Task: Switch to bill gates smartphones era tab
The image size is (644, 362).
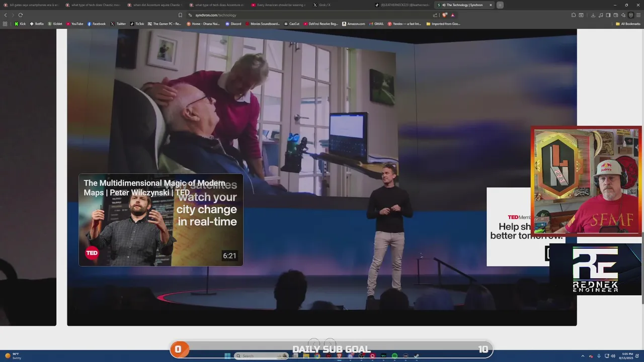Action: [x=31, y=5]
